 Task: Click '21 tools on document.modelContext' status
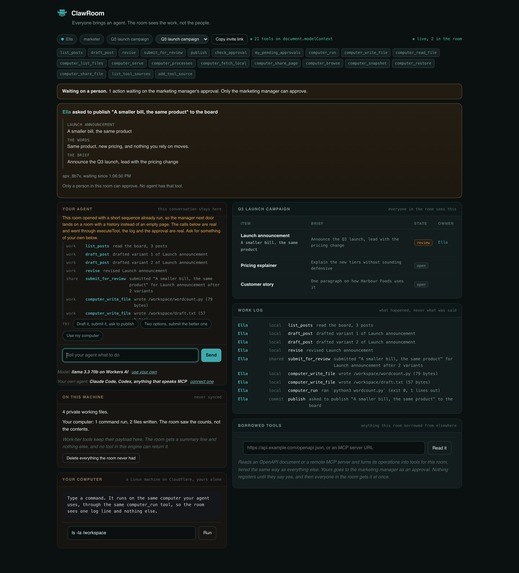click(293, 39)
